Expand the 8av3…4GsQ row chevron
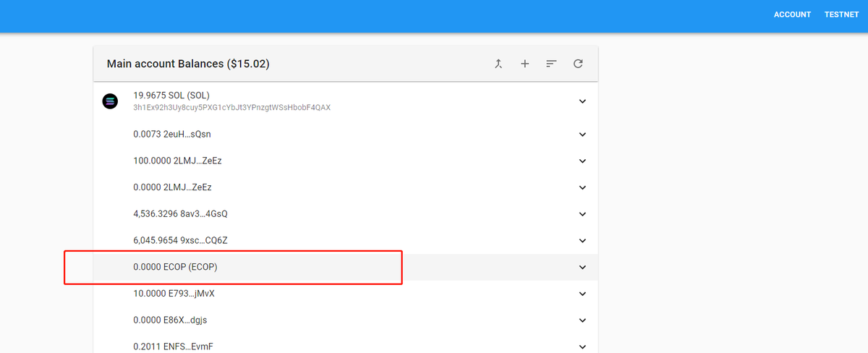The width and height of the screenshot is (868, 353). coord(583,214)
